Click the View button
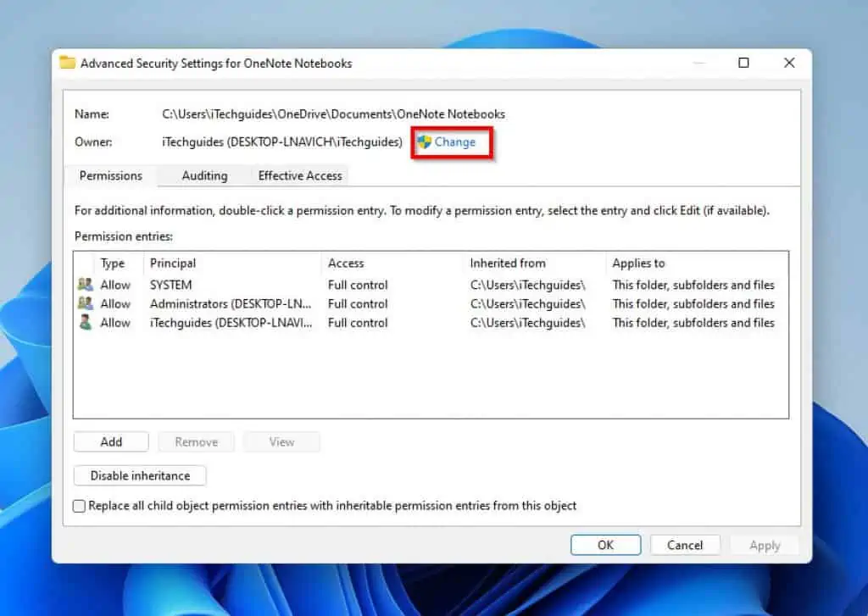This screenshot has height=616, width=868. click(x=281, y=441)
